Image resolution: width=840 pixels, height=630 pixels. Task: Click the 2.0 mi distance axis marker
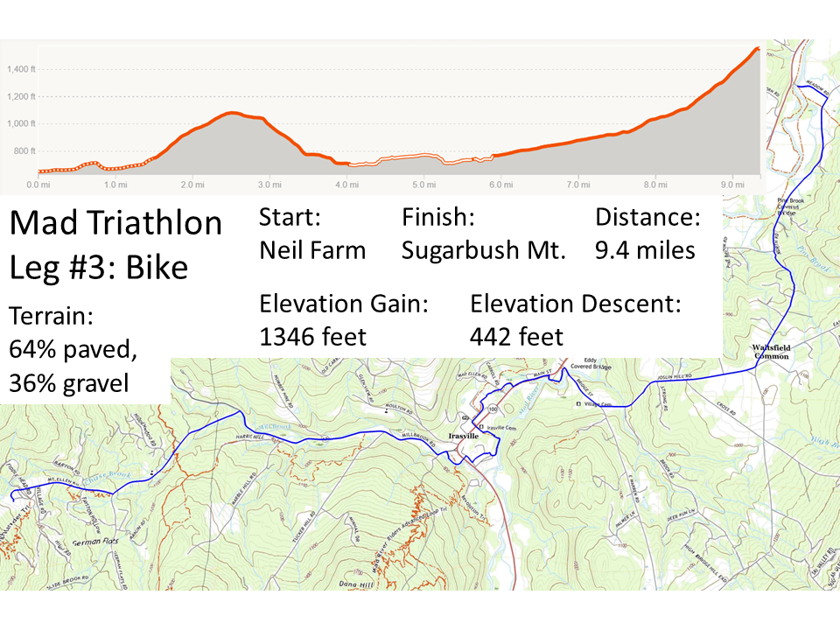coord(192,185)
